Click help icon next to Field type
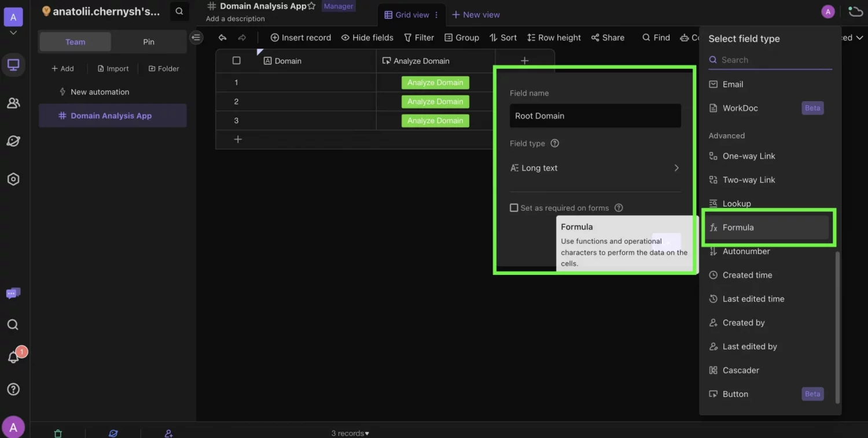 554,143
